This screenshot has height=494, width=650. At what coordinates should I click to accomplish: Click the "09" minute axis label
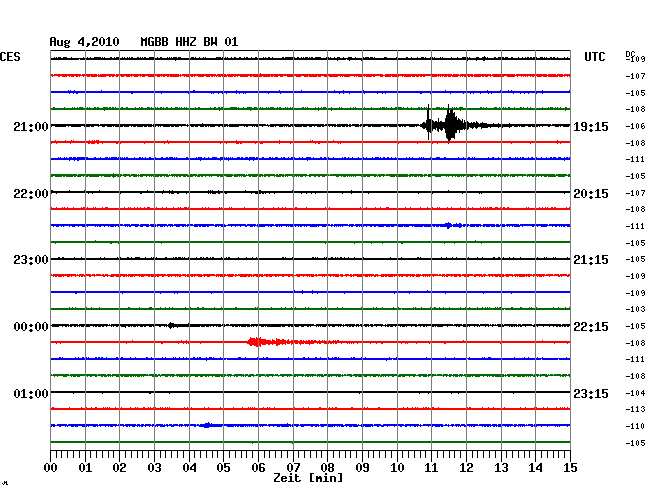point(362,468)
